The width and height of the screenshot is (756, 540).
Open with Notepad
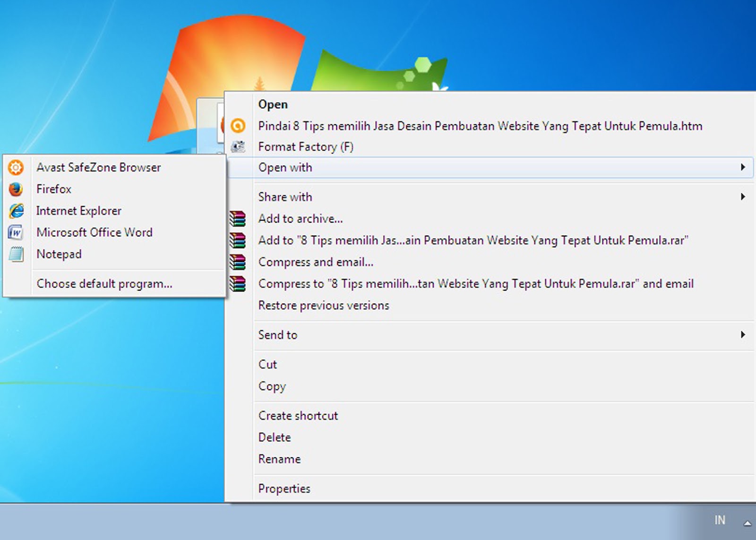[114, 254]
